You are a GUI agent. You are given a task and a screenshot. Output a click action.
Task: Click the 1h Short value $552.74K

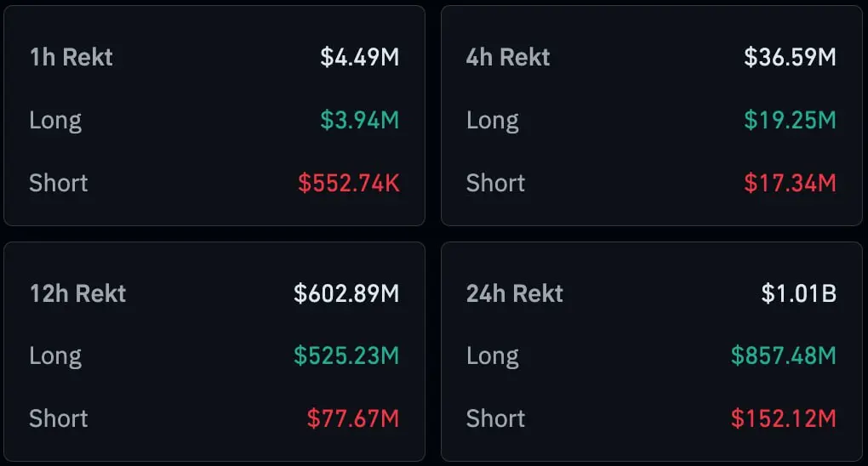349,183
